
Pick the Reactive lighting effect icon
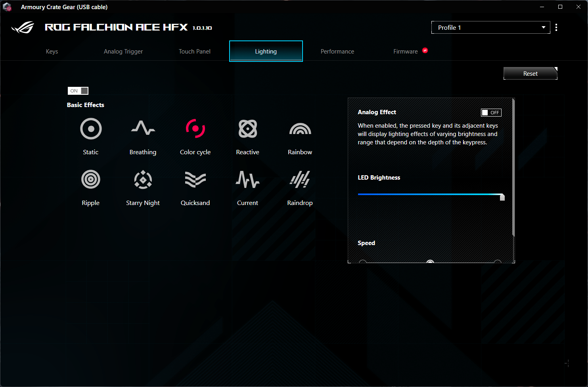tap(248, 129)
